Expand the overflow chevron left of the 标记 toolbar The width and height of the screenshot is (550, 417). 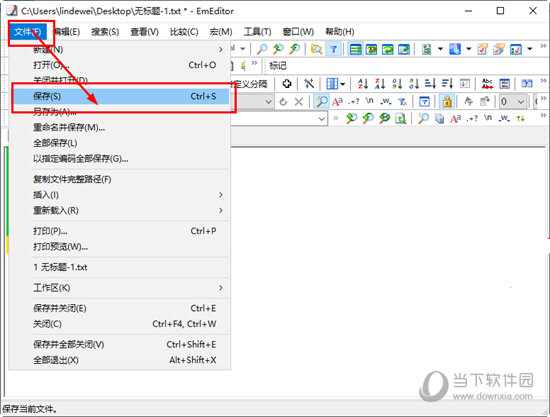(254, 63)
